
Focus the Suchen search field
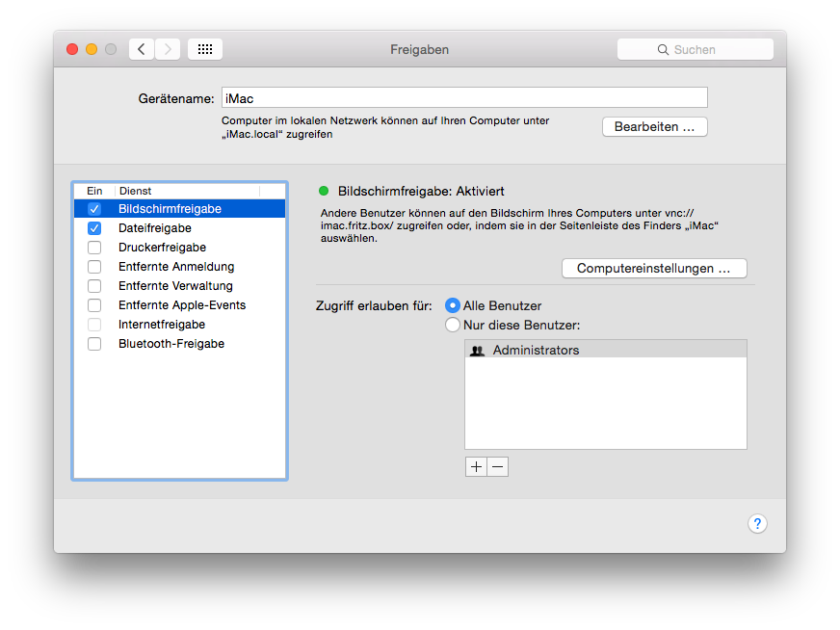click(x=695, y=49)
